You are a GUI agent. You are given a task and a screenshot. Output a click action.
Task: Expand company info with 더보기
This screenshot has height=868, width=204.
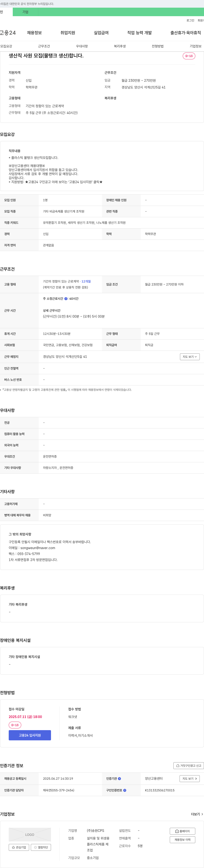[x=197, y=814]
